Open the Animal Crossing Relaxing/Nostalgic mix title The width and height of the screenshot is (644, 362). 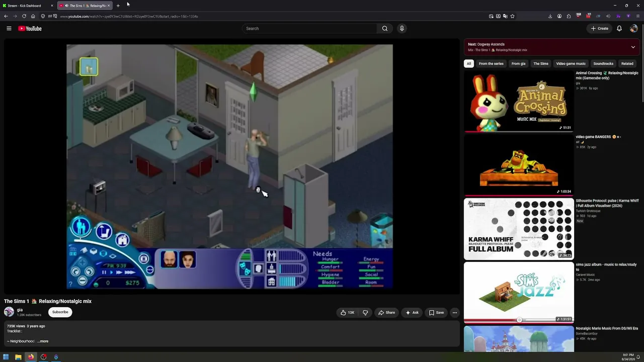point(607,75)
